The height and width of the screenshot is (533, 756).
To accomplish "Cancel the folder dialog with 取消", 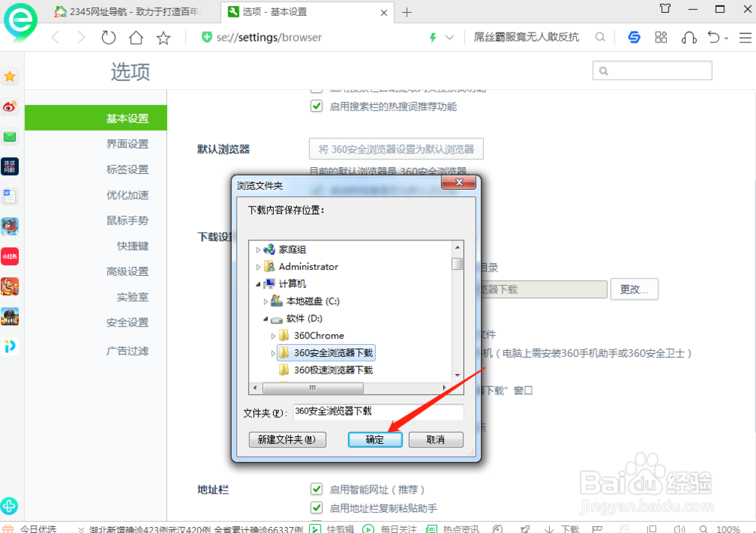I will pos(436,439).
